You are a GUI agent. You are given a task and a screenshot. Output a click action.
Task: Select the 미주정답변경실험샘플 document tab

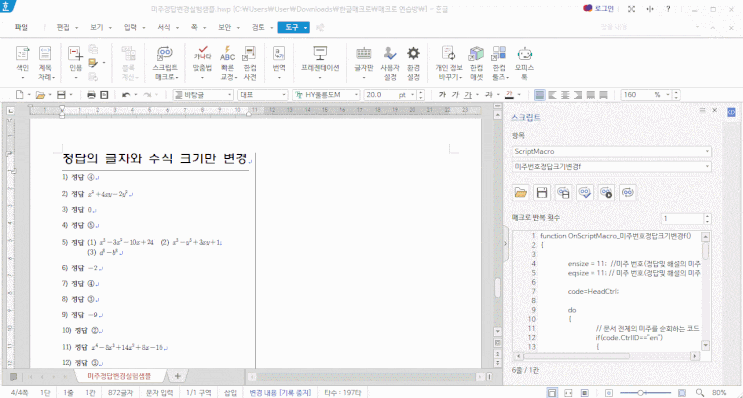tap(119, 376)
